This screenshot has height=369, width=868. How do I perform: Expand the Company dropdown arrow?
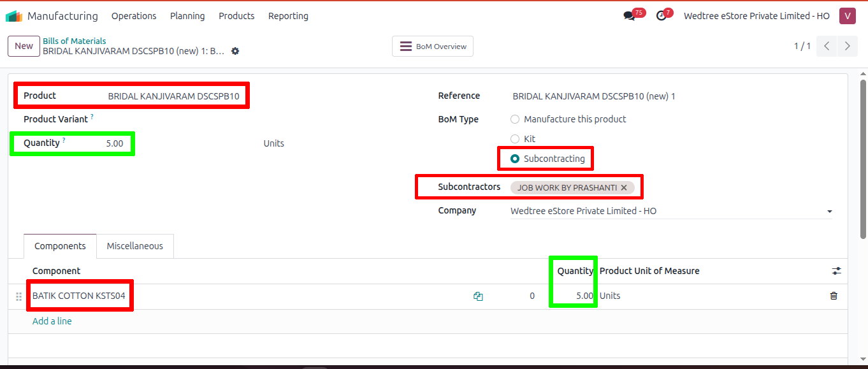point(829,211)
